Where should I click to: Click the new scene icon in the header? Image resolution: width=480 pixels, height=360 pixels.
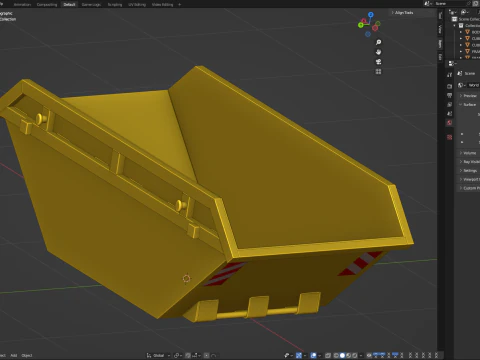point(476,3)
